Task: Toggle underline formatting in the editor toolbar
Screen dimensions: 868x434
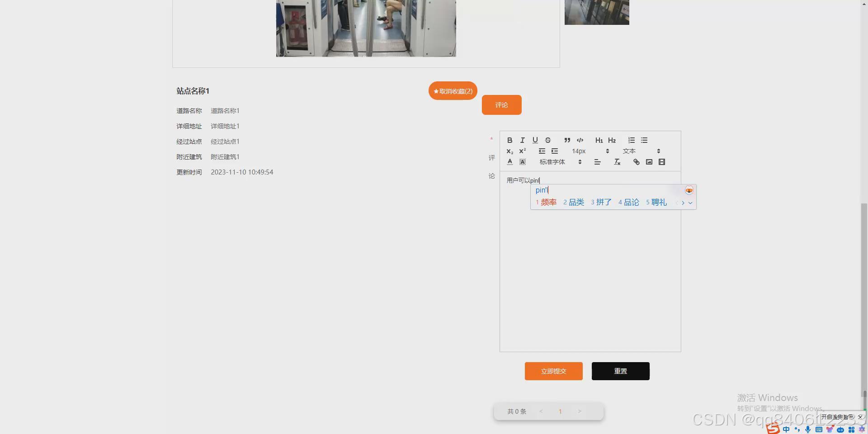Action: pyautogui.click(x=535, y=140)
